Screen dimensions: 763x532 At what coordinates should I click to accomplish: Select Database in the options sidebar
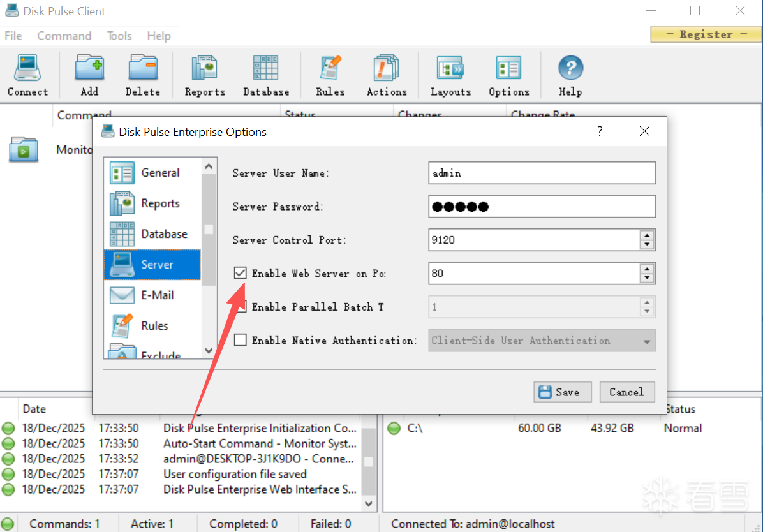[152, 234]
